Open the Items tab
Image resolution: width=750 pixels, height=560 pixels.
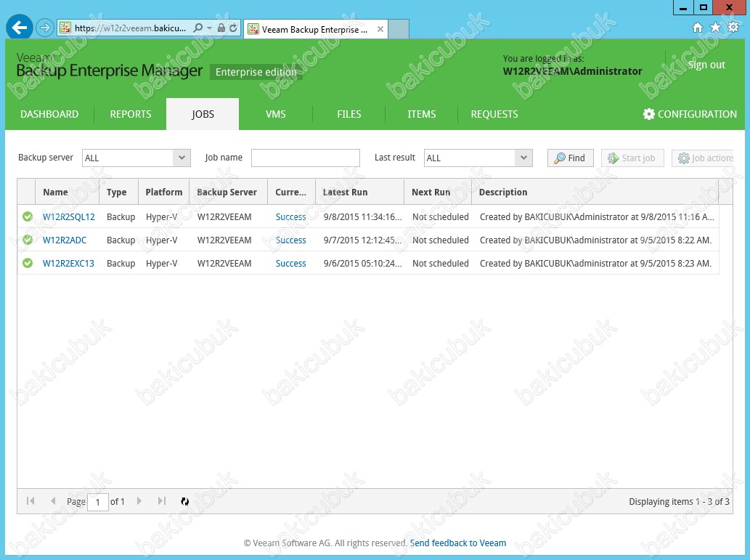[x=421, y=114]
